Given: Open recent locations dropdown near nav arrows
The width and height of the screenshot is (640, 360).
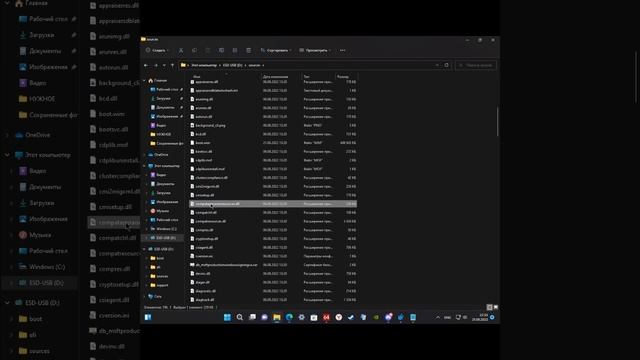Looking at the screenshot, I should tap(164, 65).
